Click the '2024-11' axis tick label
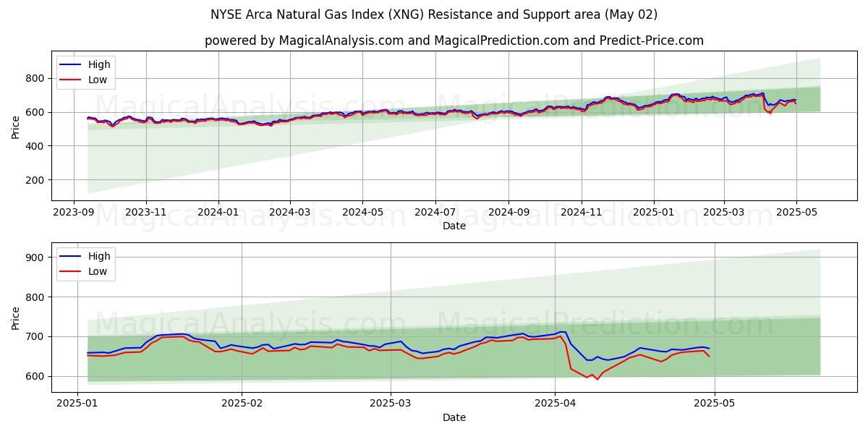This screenshot has width=868, height=434. (581, 213)
